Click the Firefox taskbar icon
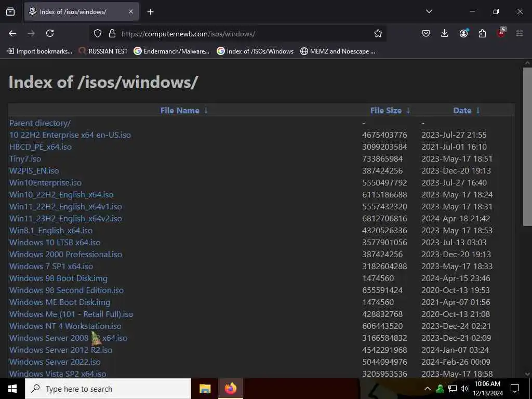This screenshot has width=532, height=399. point(230,389)
